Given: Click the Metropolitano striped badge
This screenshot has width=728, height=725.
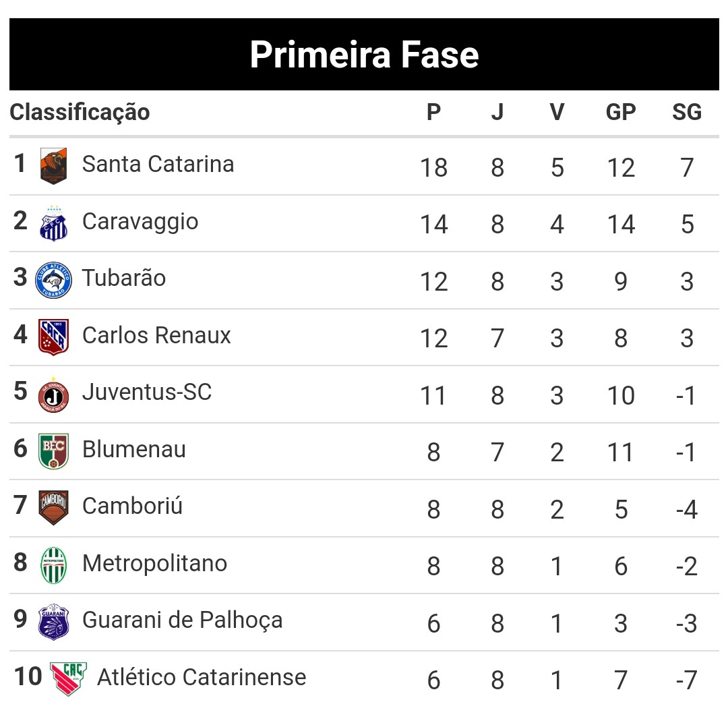Looking at the screenshot, I should 53,565.
